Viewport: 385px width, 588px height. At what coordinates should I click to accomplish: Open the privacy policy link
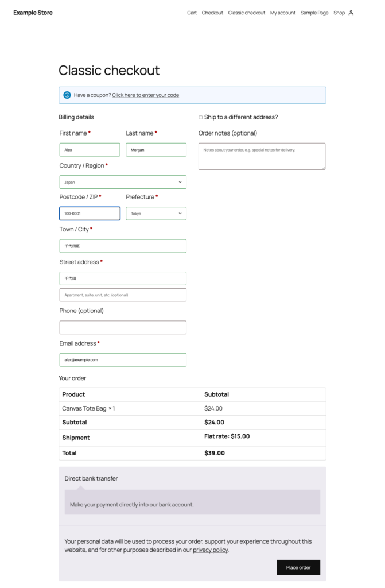coord(211,550)
